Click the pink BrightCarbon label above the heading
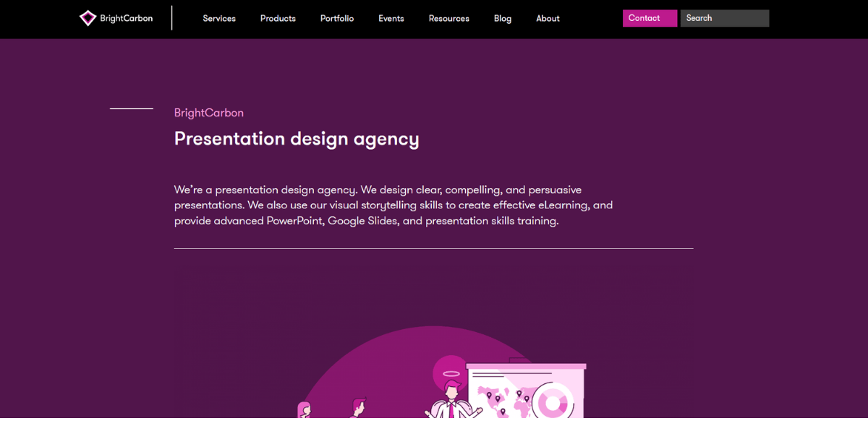 click(209, 113)
